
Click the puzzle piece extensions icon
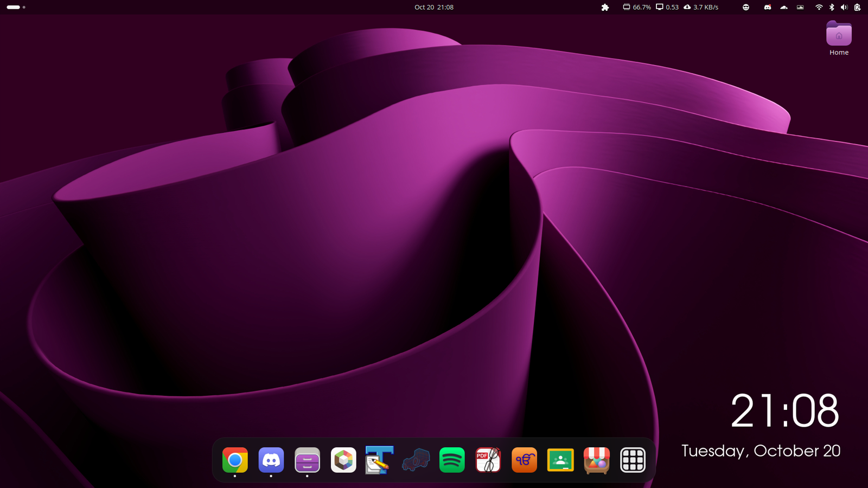coord(605,7)
